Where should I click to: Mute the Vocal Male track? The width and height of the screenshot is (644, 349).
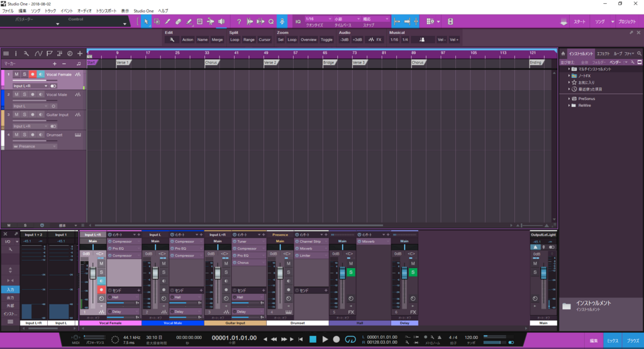click(16, 94)
